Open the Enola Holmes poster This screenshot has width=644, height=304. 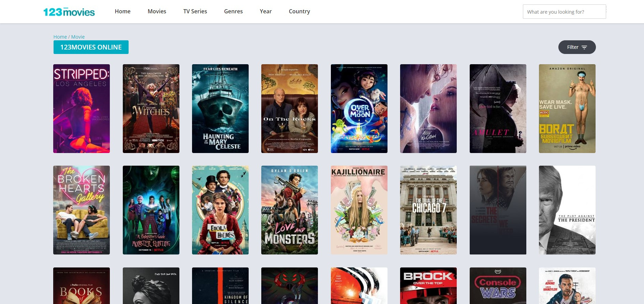pyautogui.click(x=220, y=210)
